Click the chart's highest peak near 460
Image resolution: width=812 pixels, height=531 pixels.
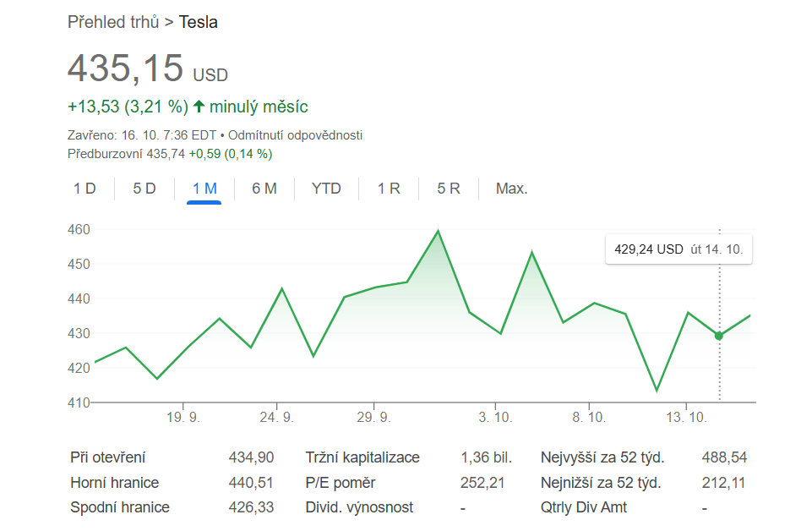438,231
